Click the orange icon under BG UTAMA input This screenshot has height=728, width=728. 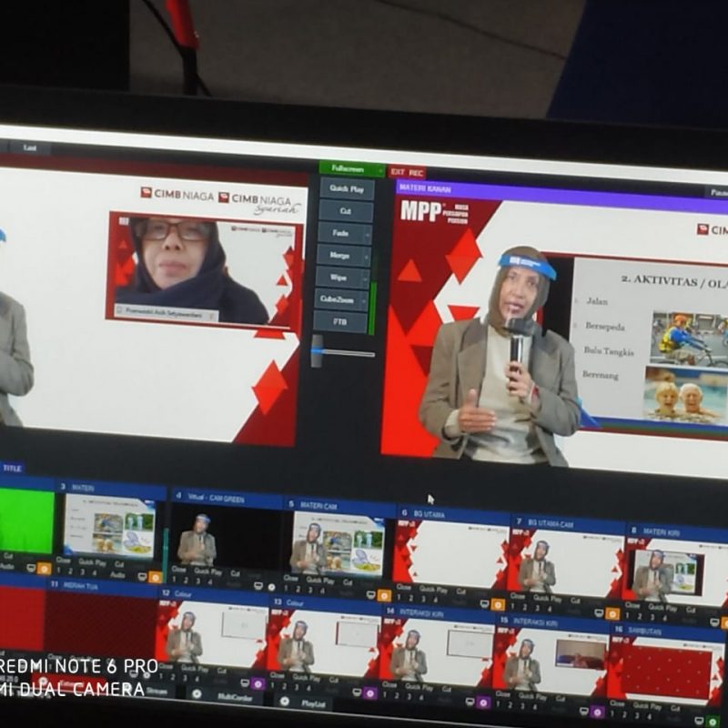click(497, 603)
